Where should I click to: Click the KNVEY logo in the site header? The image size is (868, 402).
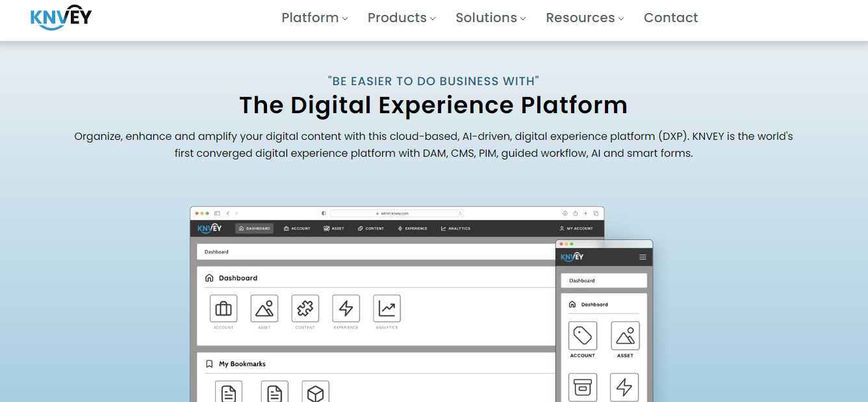(61, 18)
